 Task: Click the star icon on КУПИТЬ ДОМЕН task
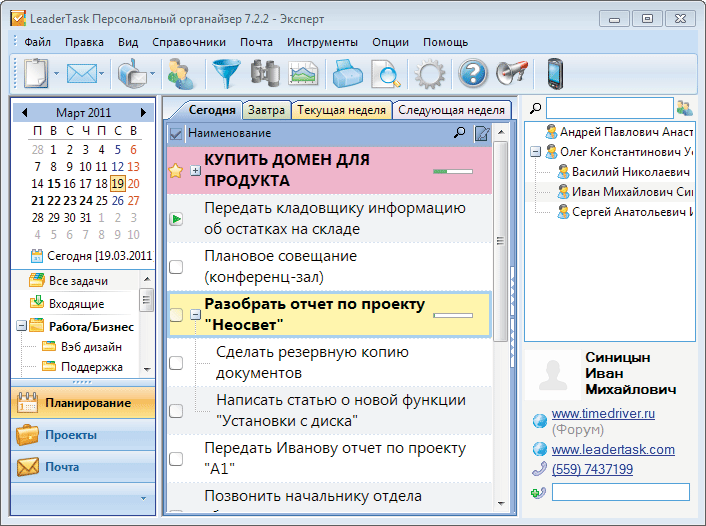(x=176, y=171)
